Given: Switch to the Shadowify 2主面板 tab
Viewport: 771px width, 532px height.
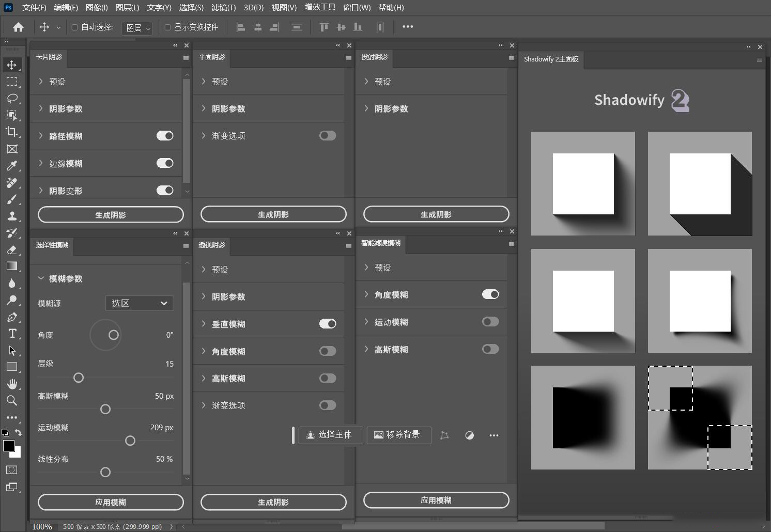Looking at the screenshot, I should click(550, 59).
